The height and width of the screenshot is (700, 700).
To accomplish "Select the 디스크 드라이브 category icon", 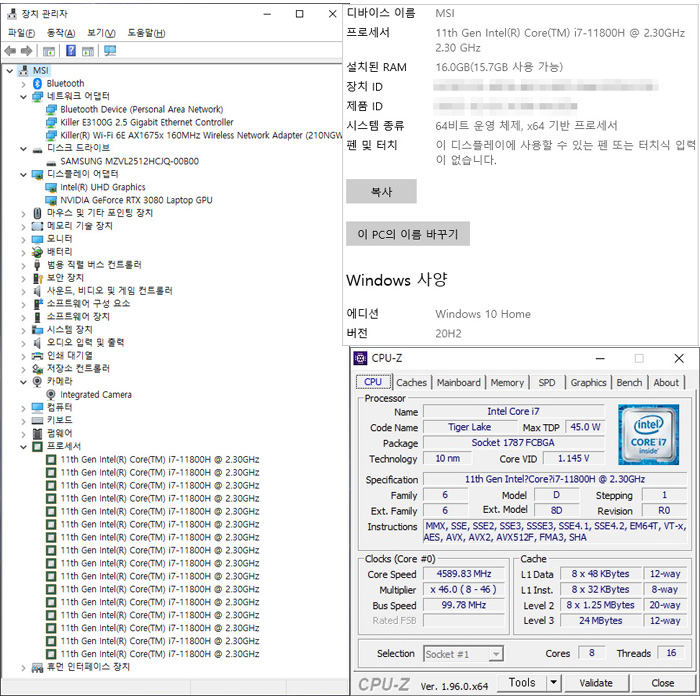I will 38,149.
